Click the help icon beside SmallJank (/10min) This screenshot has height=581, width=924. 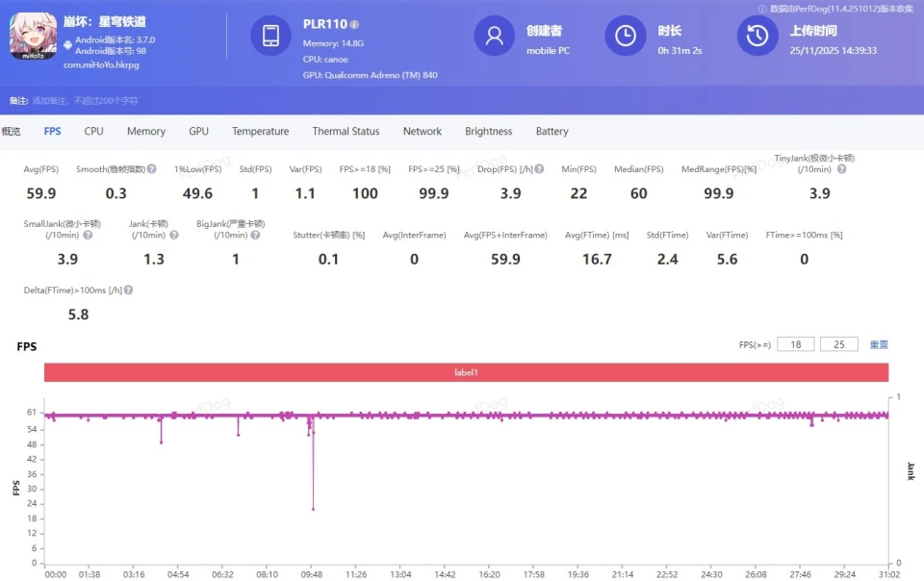pyautogui.click(x=88, y=235)
